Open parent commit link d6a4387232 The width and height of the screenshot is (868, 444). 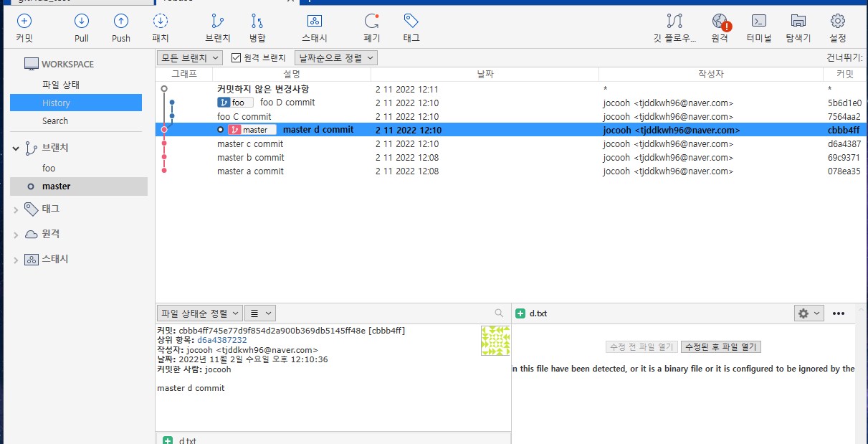pyautogui.click(x=222, y=340)
